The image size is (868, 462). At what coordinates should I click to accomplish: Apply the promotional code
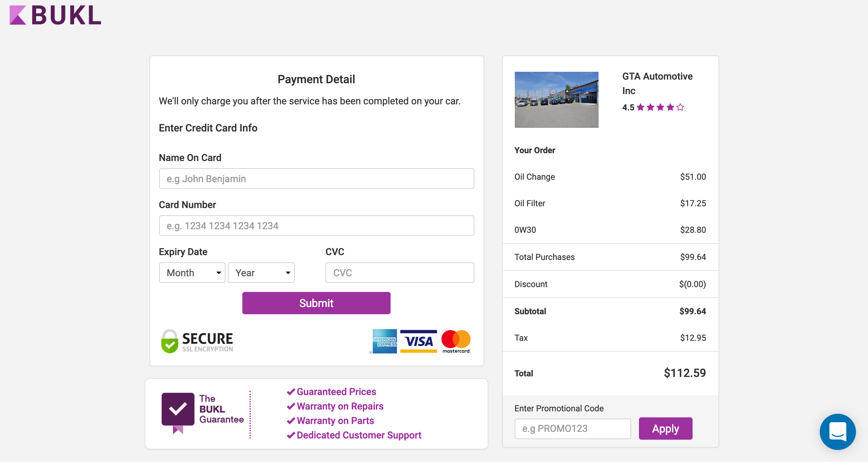(665, 429)
